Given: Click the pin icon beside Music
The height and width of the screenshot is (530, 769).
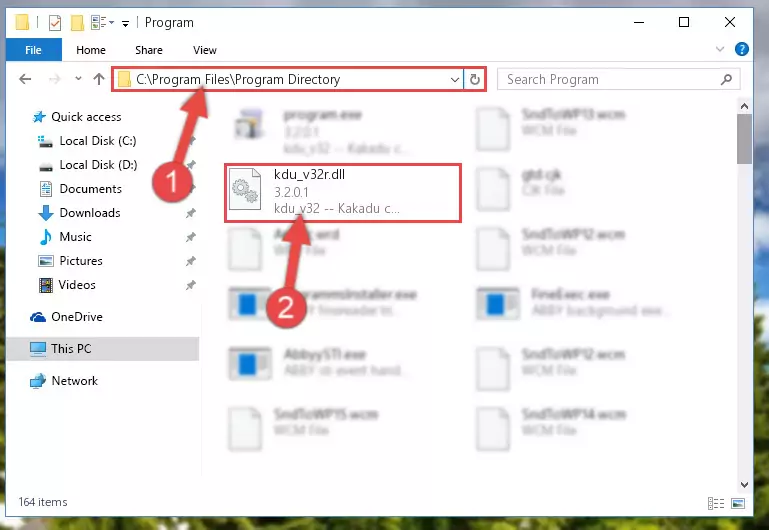Looking at the screenshot, I should [x=190, y=237].
